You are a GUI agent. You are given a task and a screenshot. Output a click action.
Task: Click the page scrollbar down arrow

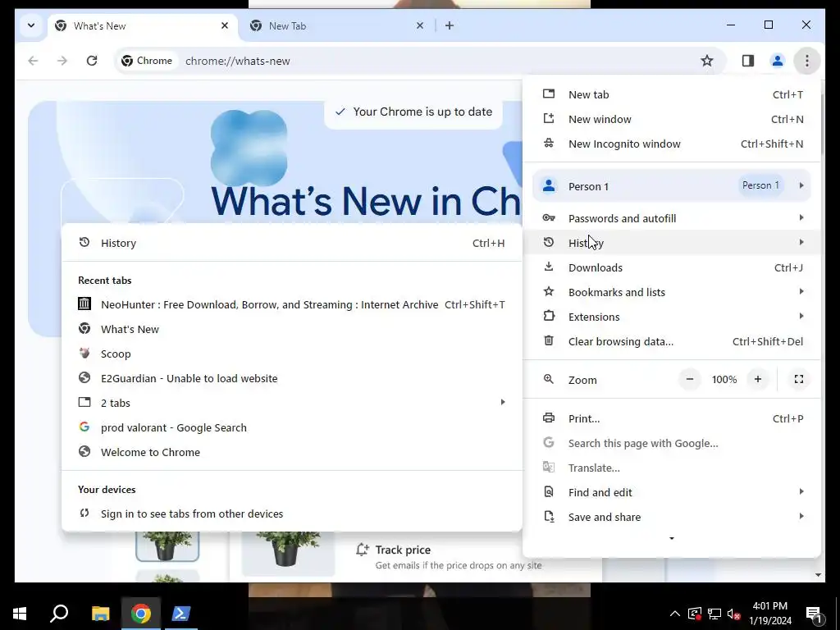click(x=818, y=575)
